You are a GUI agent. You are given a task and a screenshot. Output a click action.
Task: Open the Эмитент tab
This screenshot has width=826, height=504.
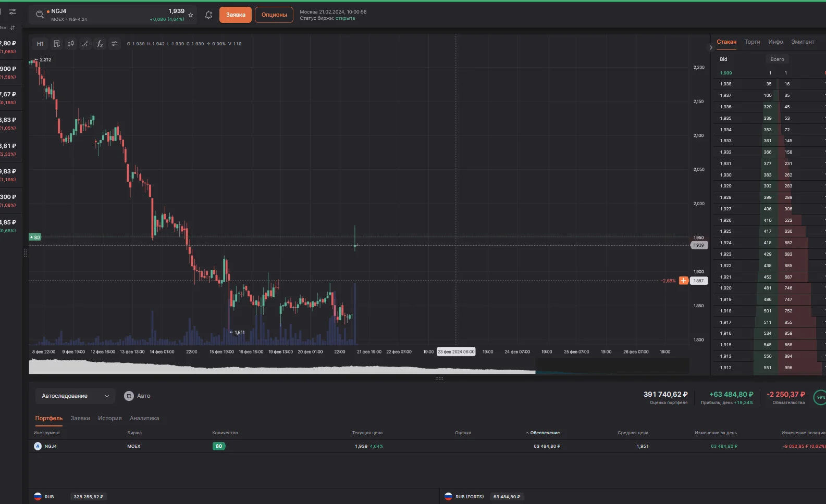coord(803,42)
